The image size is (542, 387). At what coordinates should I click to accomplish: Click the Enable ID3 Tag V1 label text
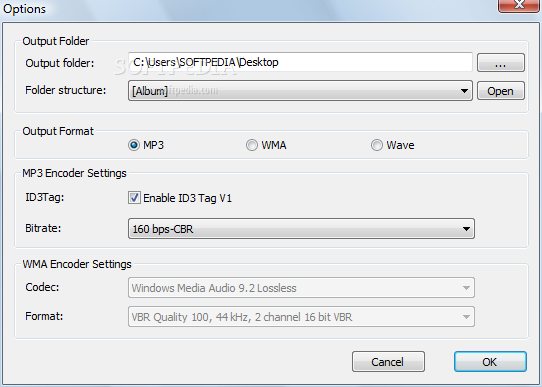coord(187,198)
